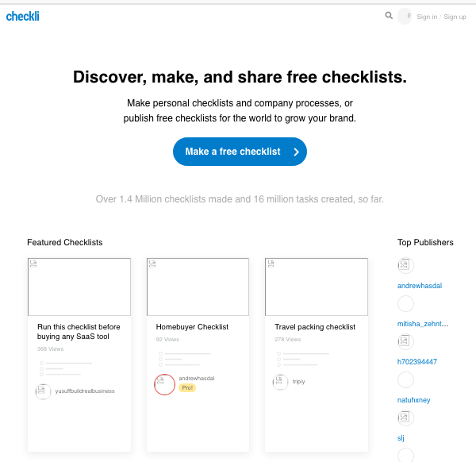476x462 pixels.
Task: Click the Make a free checklist button
Action: (240, 152)
